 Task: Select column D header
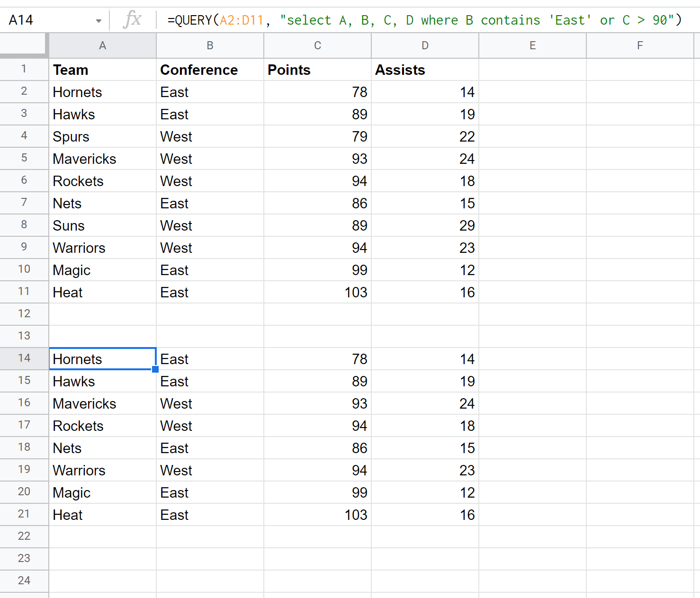425,45
